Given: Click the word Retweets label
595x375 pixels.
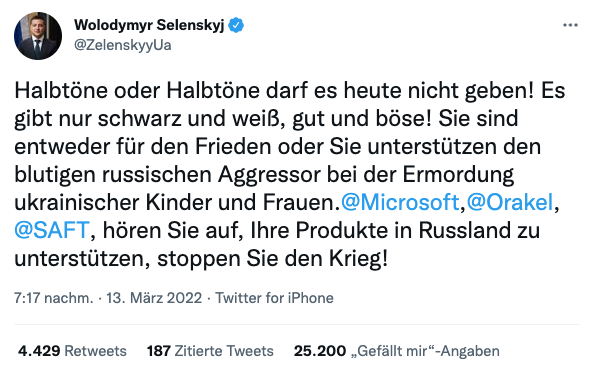Looking at the screenshot, I should pyautogui.click(x=96, y=351).
